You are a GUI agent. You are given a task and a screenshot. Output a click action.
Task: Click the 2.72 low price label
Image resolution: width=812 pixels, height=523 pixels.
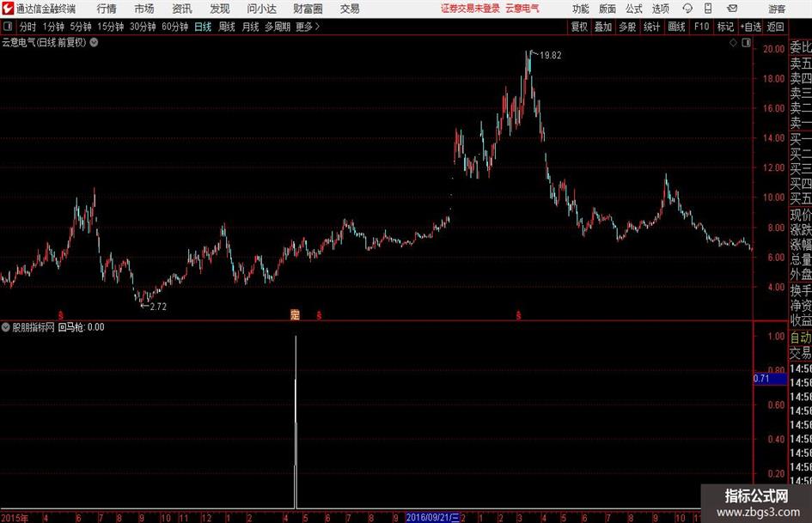coord(158,307)
